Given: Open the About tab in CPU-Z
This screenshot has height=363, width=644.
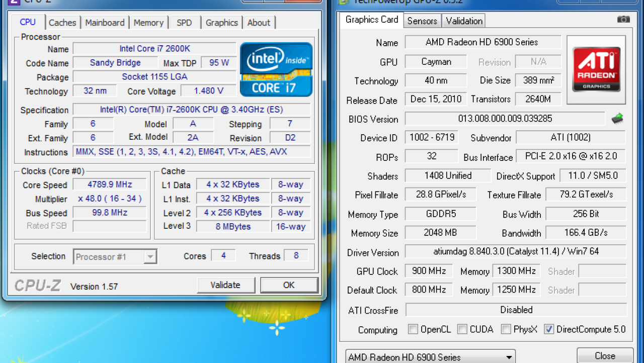Looking at the screenshot, I should tap(259, 23).
